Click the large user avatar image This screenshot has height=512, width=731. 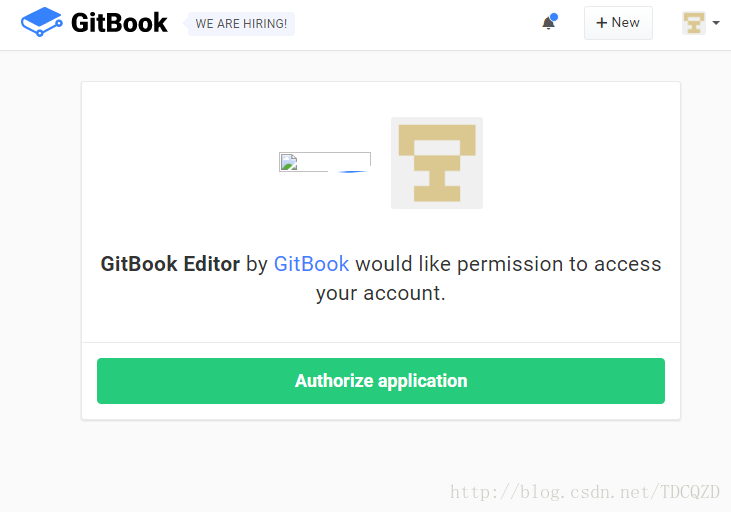437,163
